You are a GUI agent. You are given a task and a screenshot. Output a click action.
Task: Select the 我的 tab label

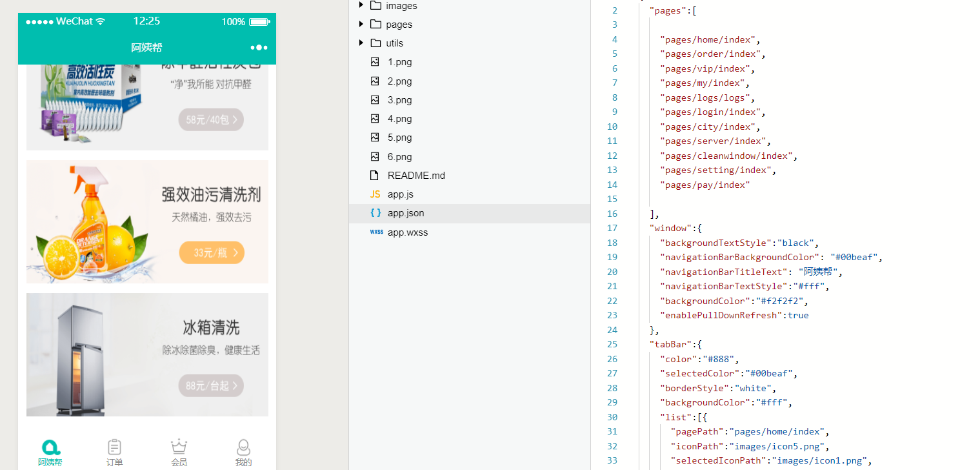click(243, 462)
